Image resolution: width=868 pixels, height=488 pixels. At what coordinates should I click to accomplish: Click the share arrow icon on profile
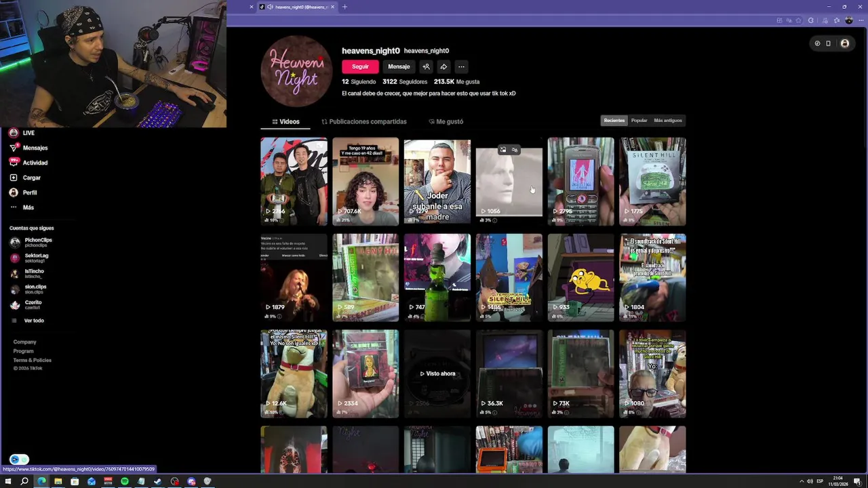pyautogui.click(x=443, y=66)
